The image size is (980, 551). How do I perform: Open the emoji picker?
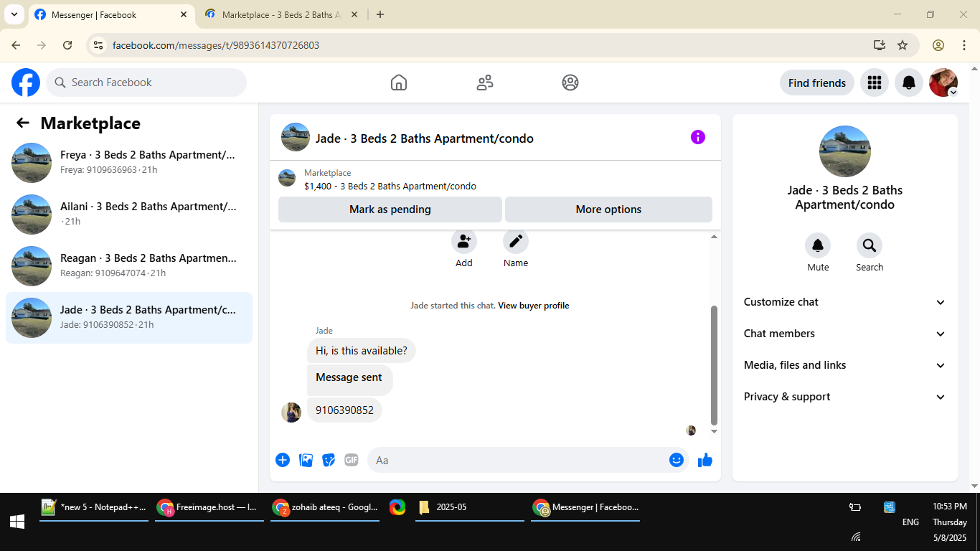(677, 460)
